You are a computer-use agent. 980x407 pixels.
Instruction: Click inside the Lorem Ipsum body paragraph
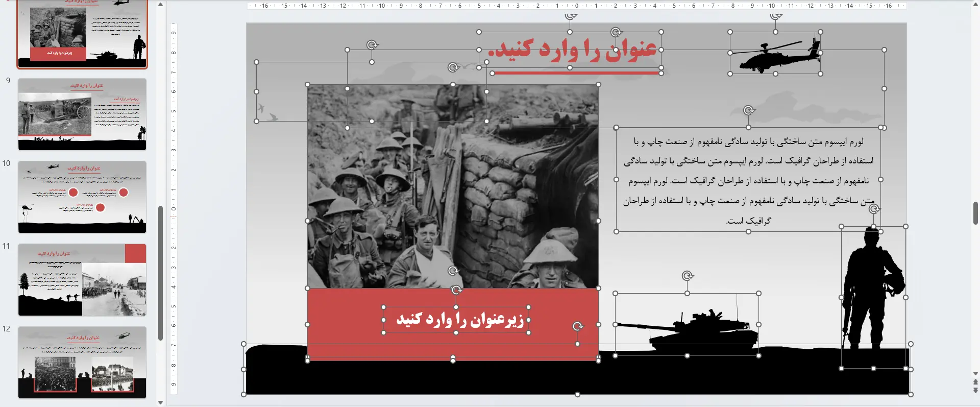[748, 180]
